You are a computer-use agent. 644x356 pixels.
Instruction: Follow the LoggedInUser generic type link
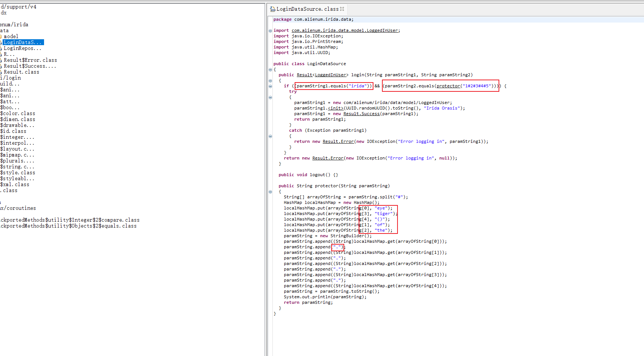(331, 75)
